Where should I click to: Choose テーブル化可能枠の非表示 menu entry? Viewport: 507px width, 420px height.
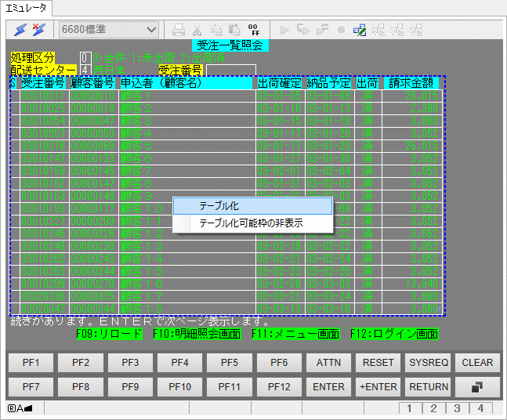(252, 223)
